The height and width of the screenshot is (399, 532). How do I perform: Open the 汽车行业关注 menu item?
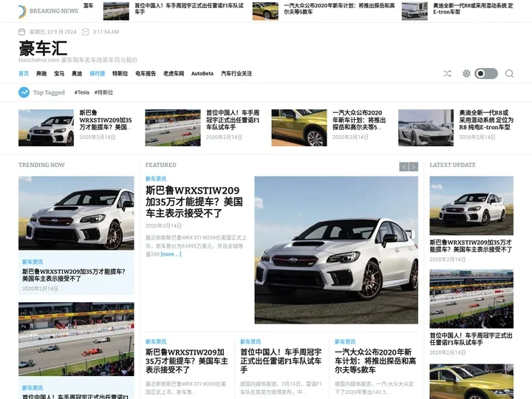(236, 73)
